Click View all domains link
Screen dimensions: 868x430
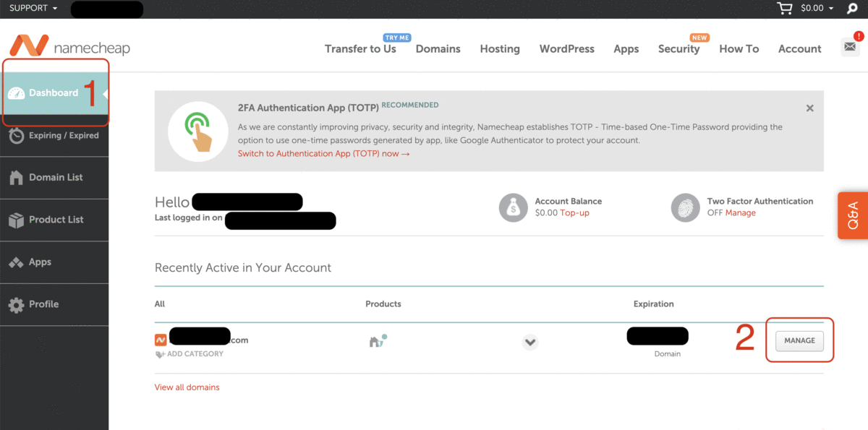[x=187, y=387]
